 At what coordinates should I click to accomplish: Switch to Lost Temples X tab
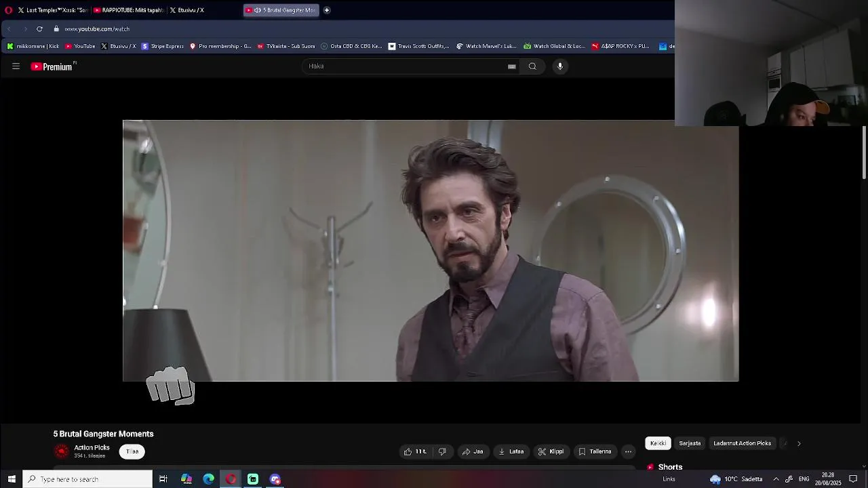point(53,10)
